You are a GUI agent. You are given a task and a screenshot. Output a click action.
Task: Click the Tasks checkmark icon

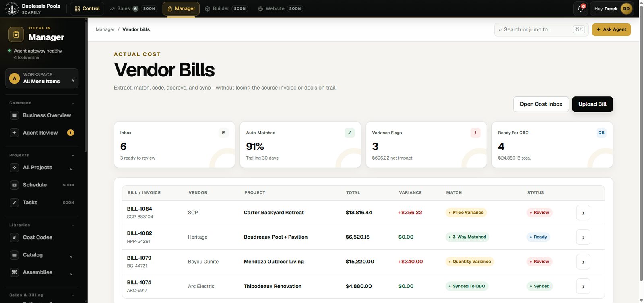(14, 203)
